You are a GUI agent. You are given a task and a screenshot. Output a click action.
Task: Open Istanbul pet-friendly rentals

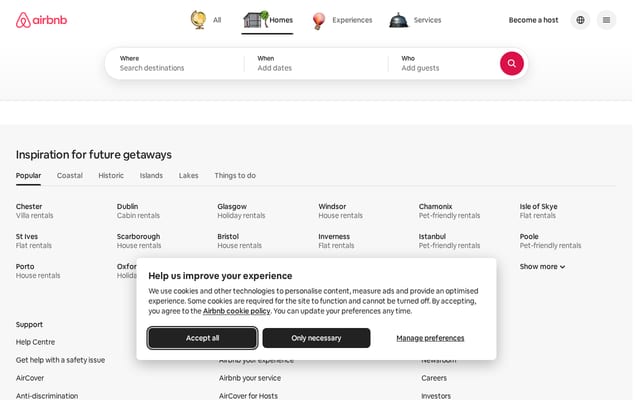coord(449,241)
